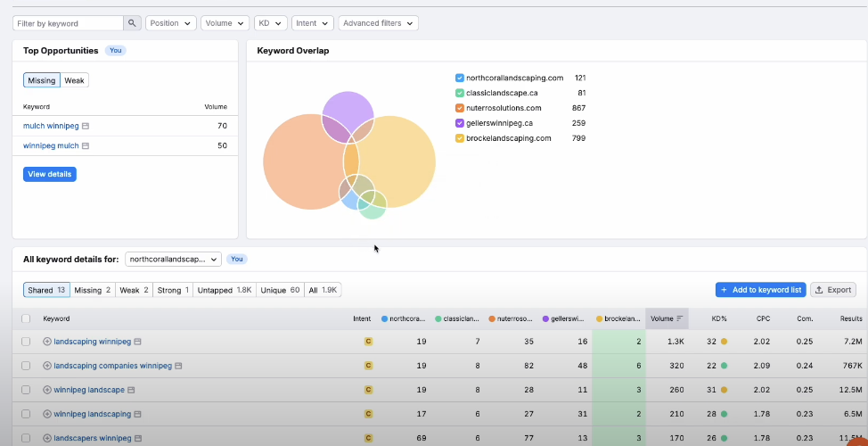
Task: Open the landscapers winnipeg keyword link
Action: click(x=93, y=438)
